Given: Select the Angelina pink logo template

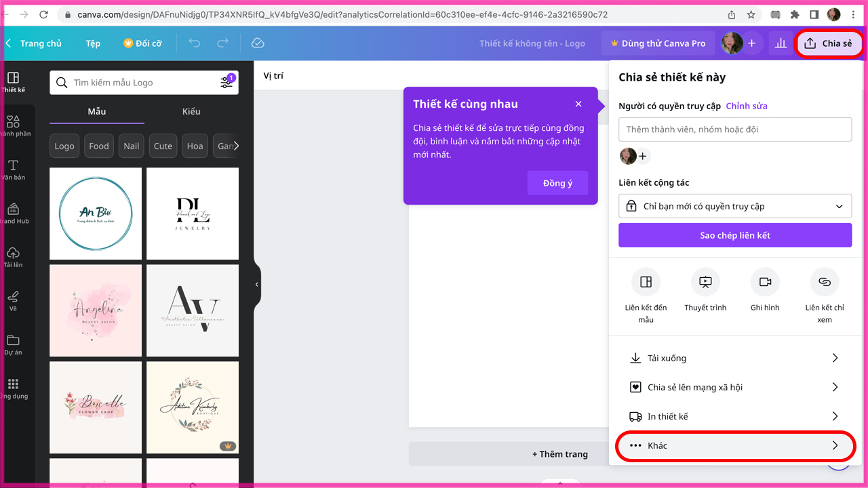Looking at the screenshot, I should (x=96, y=310).
